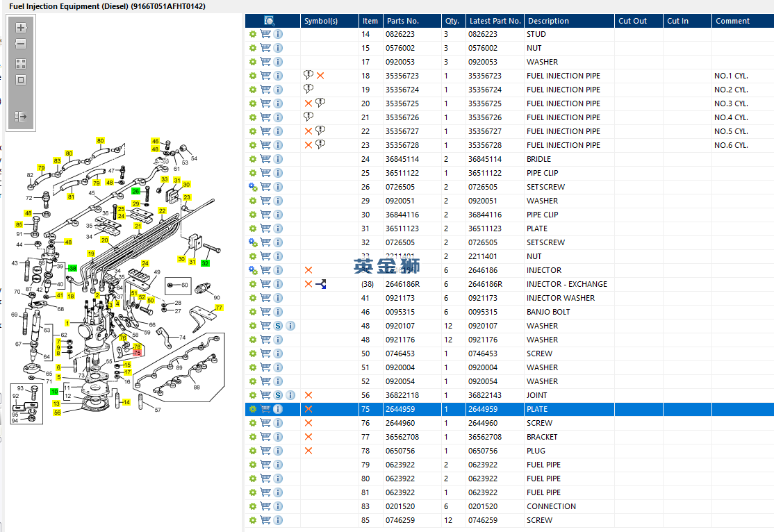Add BRACKET 36562708 to cart
This screenshot has height=532, width=774.
pos(265,437)
